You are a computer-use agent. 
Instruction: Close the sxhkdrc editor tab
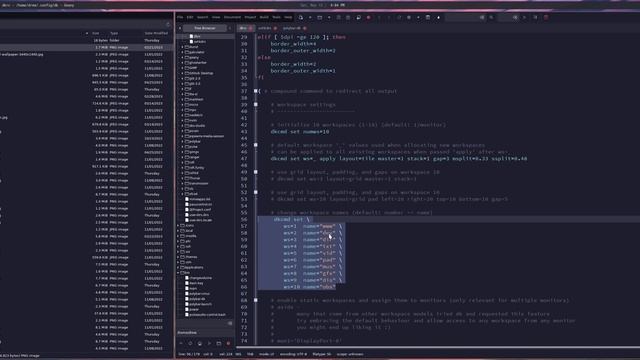click(x=275, y=28)
